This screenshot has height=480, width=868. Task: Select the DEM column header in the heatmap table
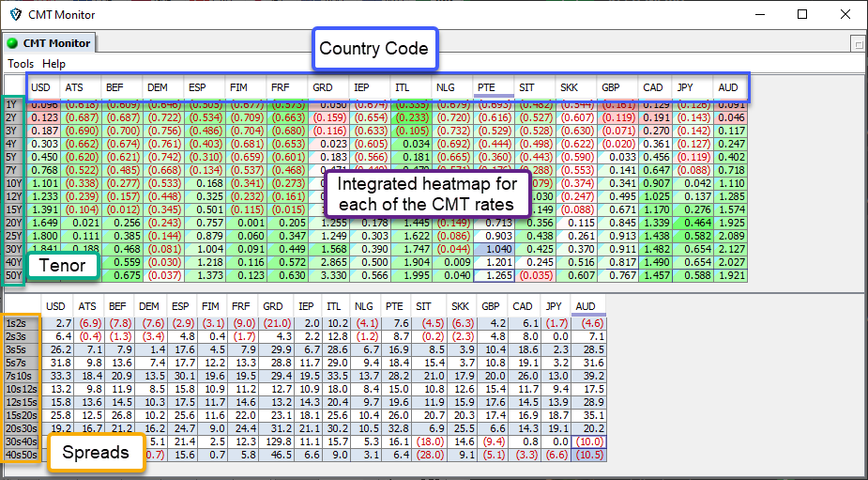click(x=162, y=87)
